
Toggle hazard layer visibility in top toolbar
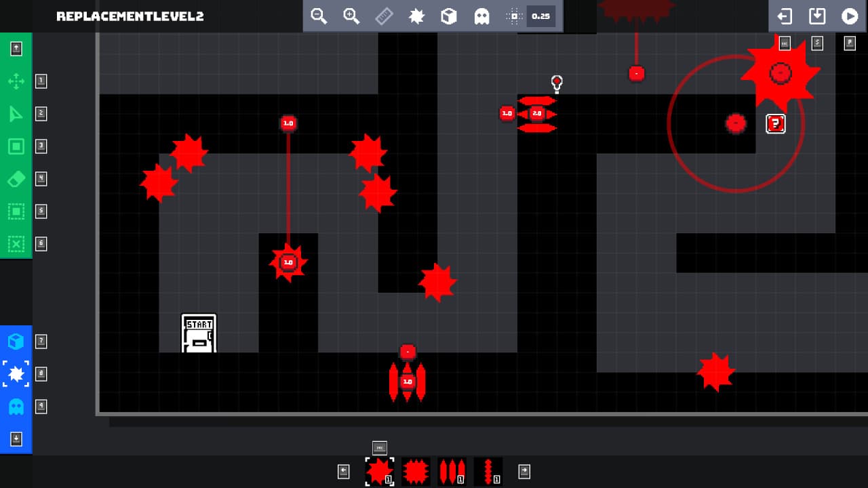tap(416, 16)
